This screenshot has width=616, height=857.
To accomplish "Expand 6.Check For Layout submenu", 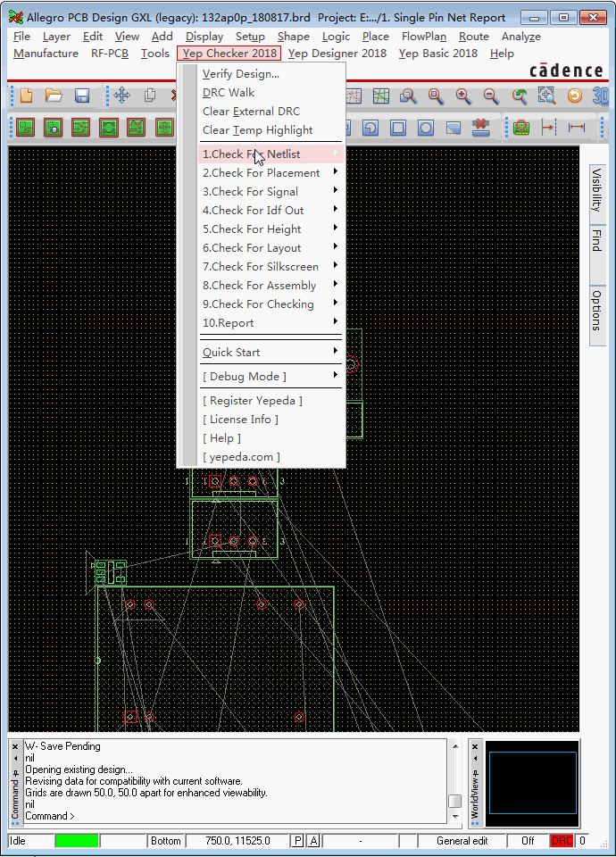I will point(271,247).
